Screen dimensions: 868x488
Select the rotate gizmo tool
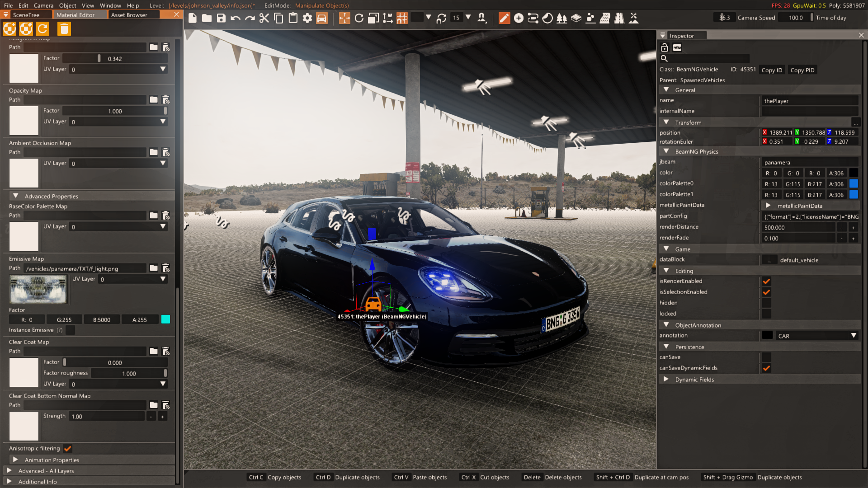359,18
